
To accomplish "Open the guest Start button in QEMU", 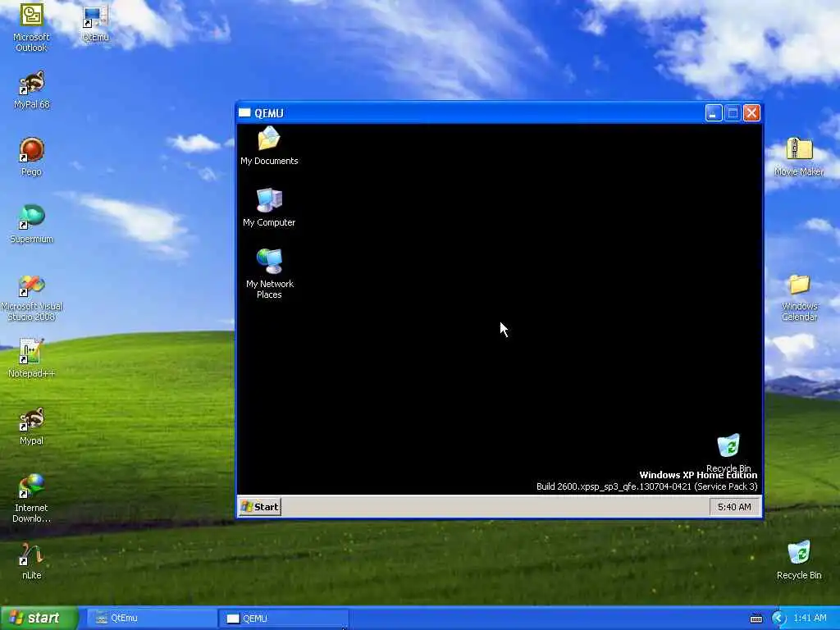I will (x=260, y=507).
